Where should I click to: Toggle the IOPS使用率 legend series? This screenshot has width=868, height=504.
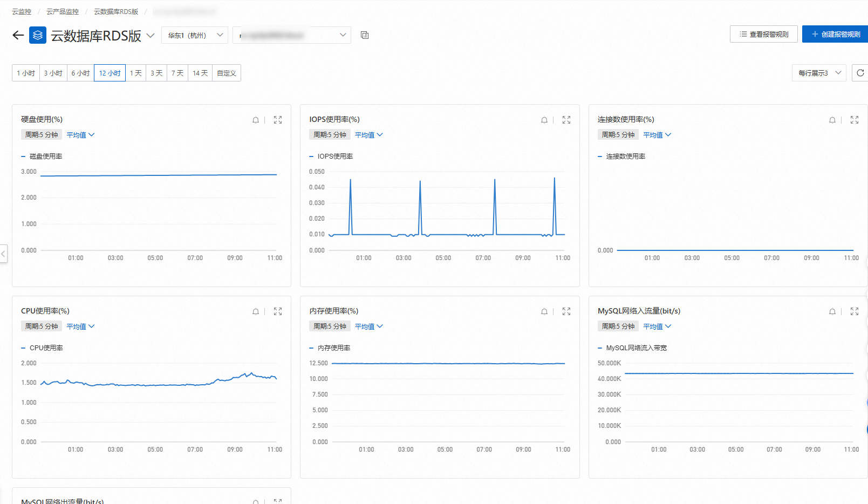[331, 156]
